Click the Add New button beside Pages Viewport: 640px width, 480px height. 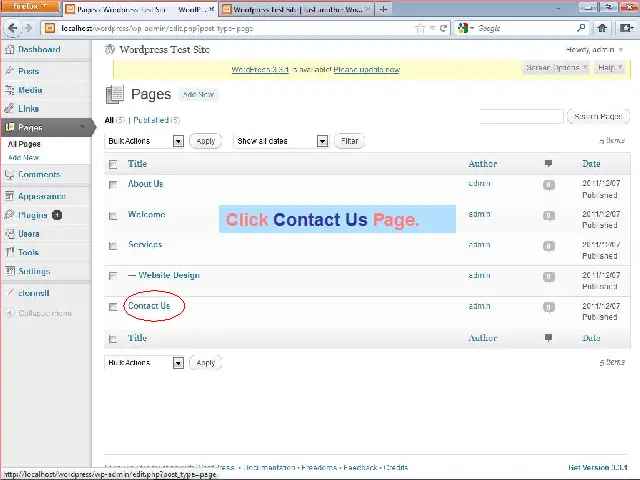[198, 94]
